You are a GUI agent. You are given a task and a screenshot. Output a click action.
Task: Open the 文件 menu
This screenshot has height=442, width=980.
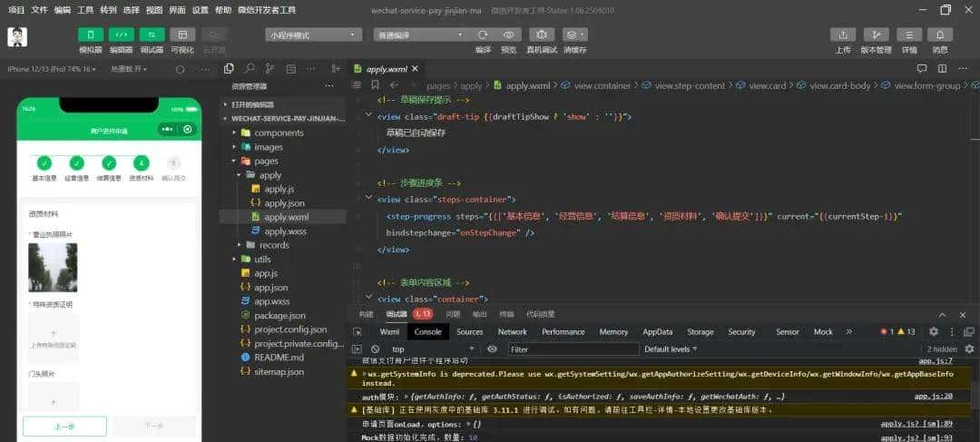click(x=39, y=10)
